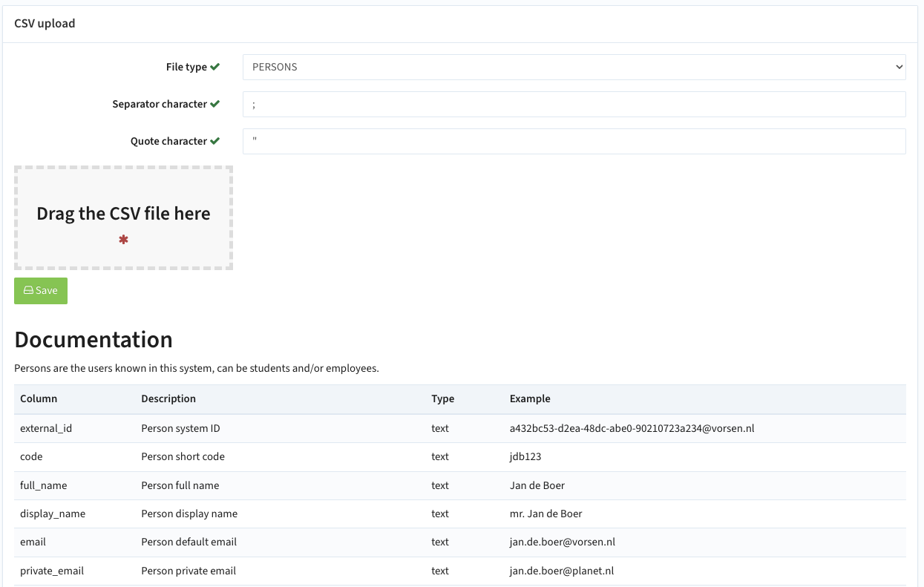This screenshot has width=924, height=587.
Task: Click the Persons are the users description sentence
Action: 197,368
